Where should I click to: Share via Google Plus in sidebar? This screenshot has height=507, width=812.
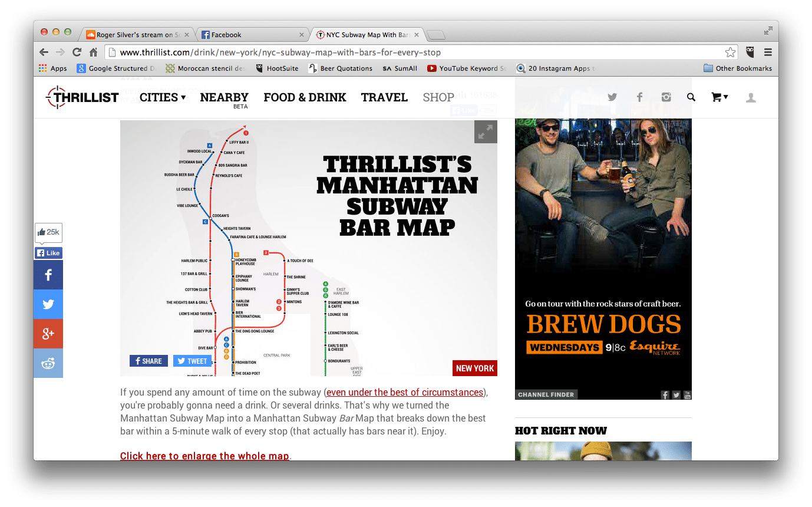pyautogui.click(x=48, y=334)
